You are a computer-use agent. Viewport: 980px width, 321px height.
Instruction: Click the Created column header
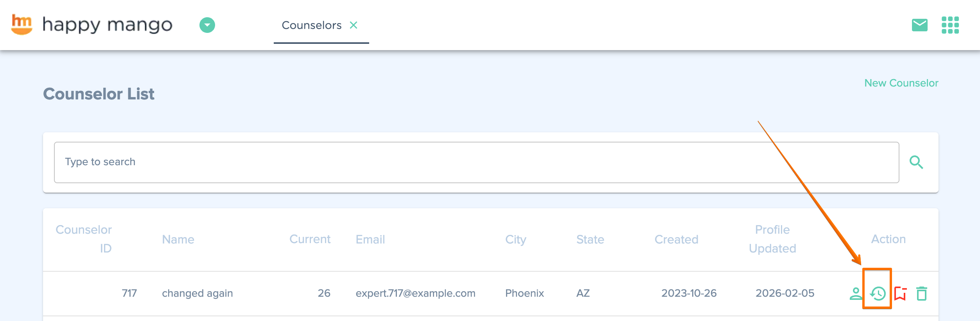click(x=676, y=240)
